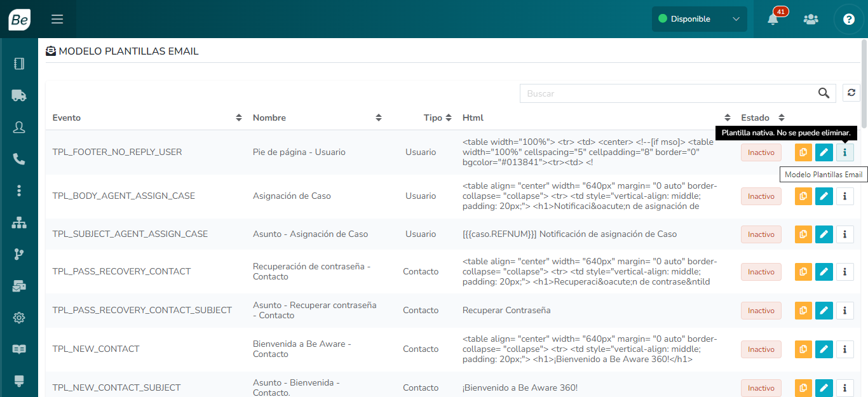The width and height of the screenshot is (868, 397).
Task: Copy the TPL_BODY_AGENT_ASSIGN_CASE template
Action: (803, 196)
